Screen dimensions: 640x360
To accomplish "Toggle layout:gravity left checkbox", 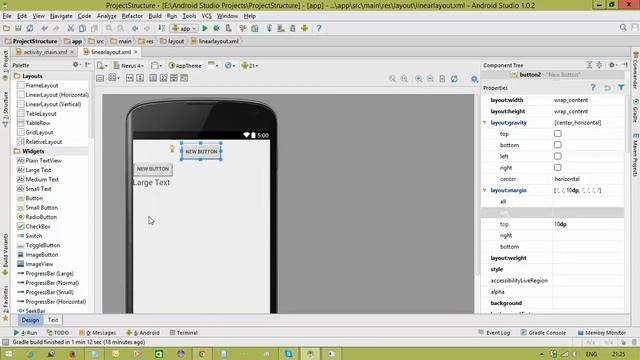I will pos(558,156).
